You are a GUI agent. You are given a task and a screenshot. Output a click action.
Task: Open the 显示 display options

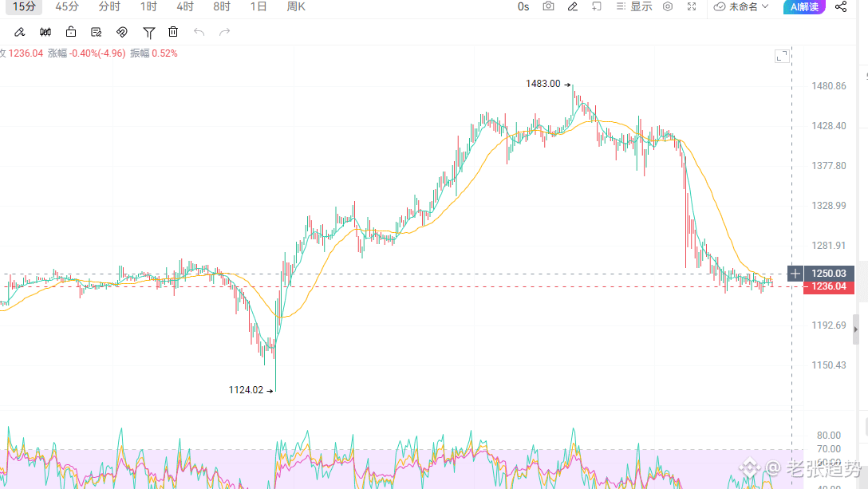click(x=633, y=6)
